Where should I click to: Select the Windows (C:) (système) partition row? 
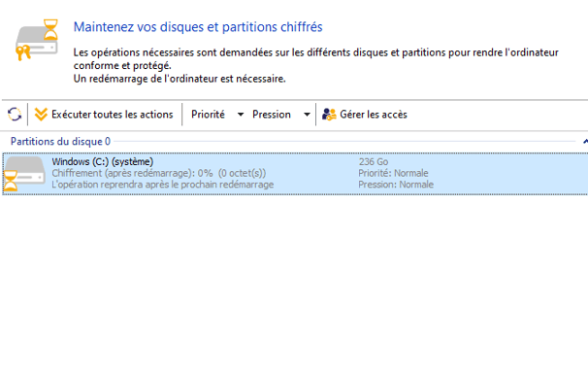pos(295,173)
